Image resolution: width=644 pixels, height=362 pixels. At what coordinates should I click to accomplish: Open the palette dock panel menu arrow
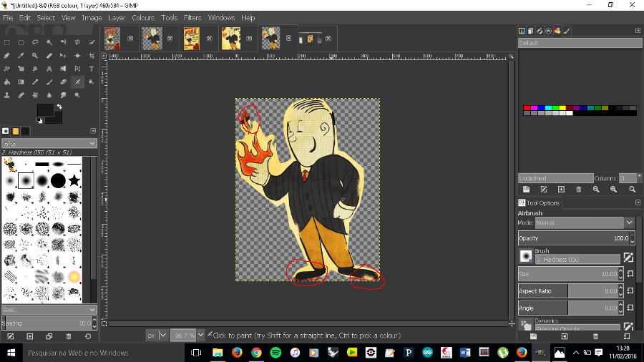pos(638,30)
